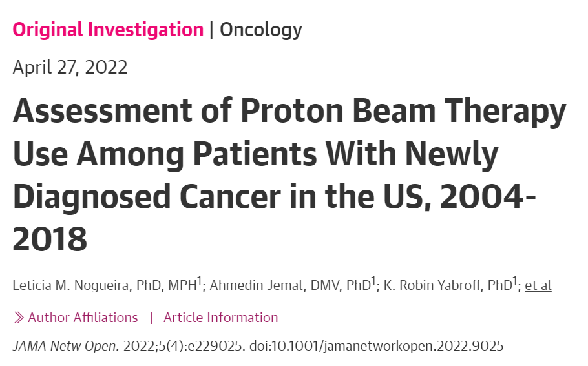The height and width of the screenshot is (366, 588).
Task: Click the vertical bar separating Original Investigation and Oncology
Action: pyautogui.click(x=211, y=30)
